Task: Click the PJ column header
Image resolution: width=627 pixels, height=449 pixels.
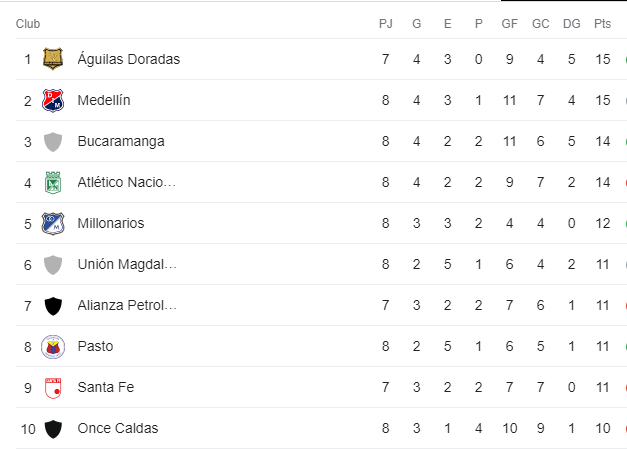Action: coord(385,24)
